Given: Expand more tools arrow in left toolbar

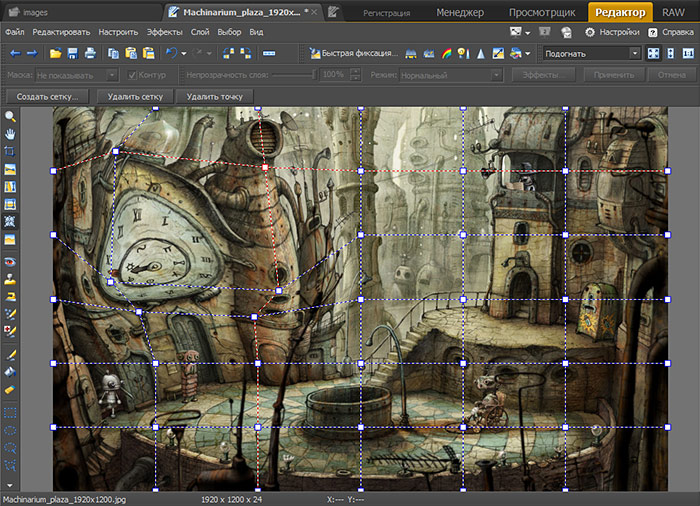Looking at the screenshot, I should tap(10, 485).
